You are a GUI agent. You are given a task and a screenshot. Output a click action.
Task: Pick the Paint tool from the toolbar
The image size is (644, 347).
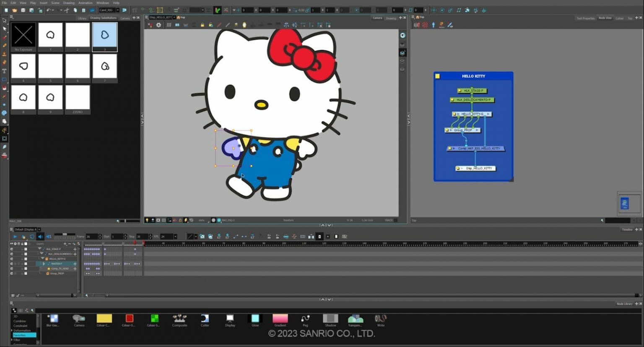click(5, 88)
